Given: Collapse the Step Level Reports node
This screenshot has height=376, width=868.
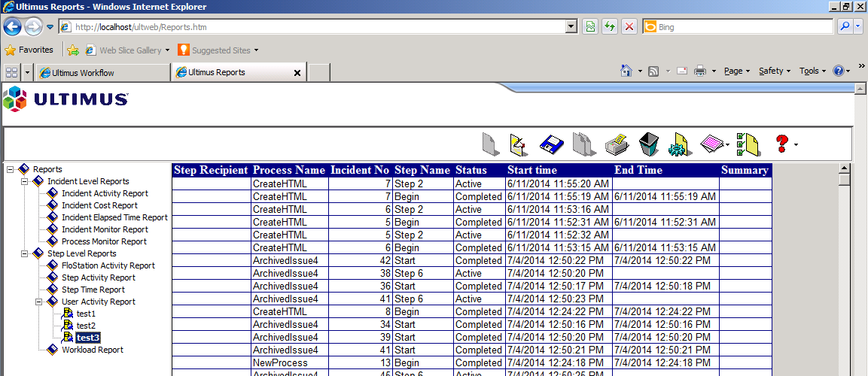Looking at the screenshot, I should pos(25,253).
